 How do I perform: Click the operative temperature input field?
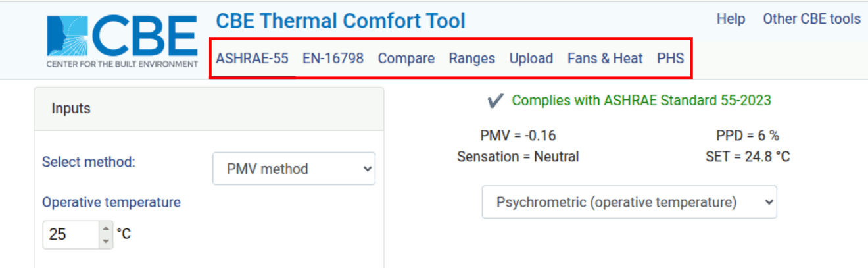click(x=70, y=234)
